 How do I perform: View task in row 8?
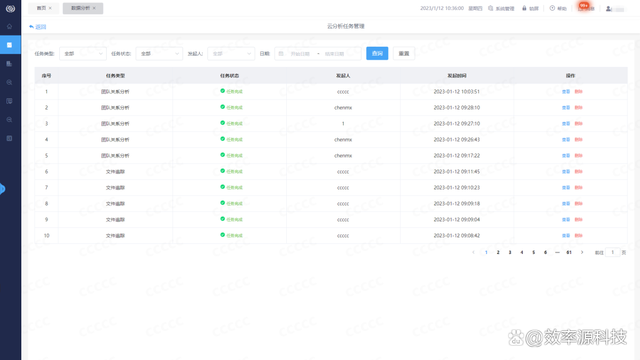pos(566,204)
